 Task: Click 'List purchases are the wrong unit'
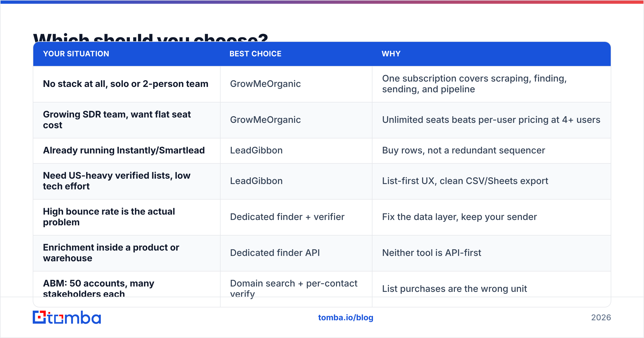tap(455, 289)
